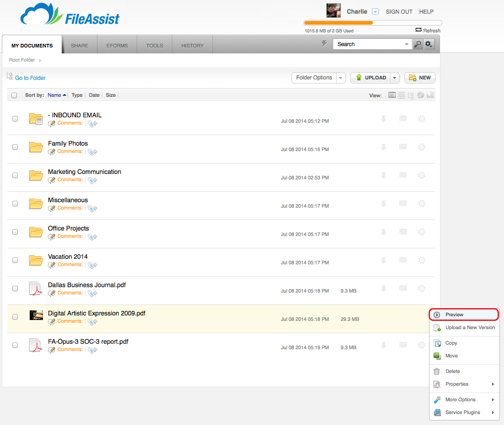Open the bar chart view icon
The image size is (504, 425).
tap(430, 95)
